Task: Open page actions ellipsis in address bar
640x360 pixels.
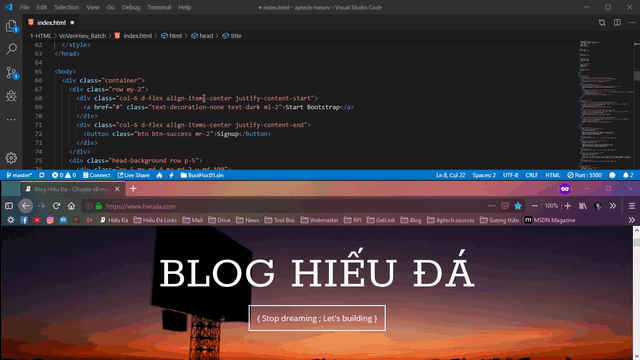Action: coord(491,206)
